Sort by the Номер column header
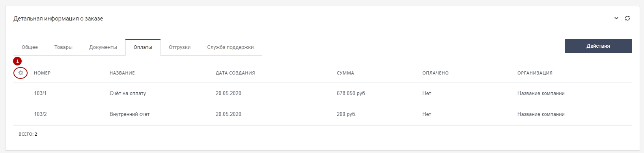 42,73
